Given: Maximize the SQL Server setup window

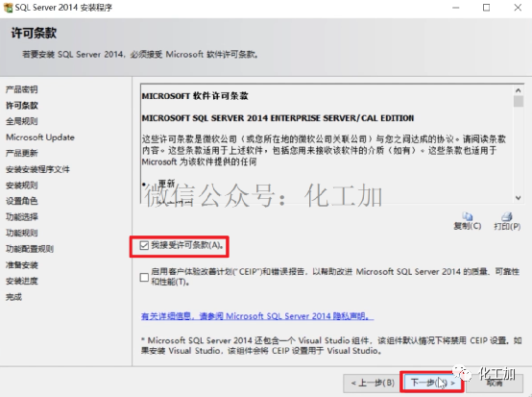Looking at the screenshot, I should click(486, 8).
